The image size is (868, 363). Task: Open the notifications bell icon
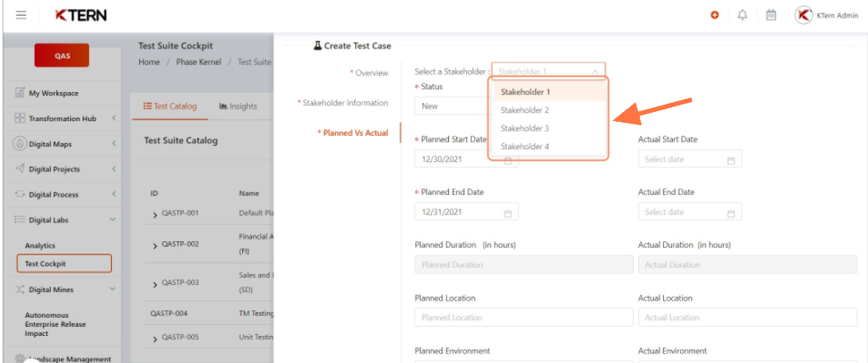742,16
